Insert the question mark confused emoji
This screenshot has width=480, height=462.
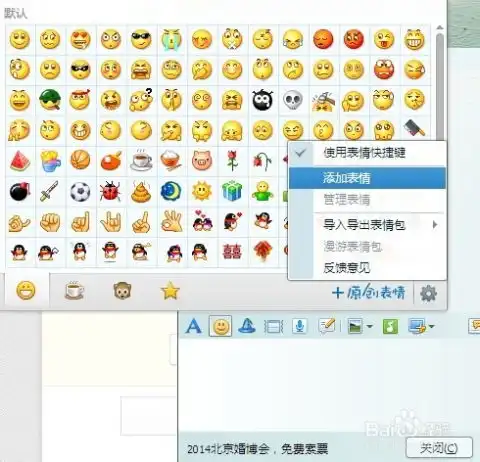coord(141,99)
